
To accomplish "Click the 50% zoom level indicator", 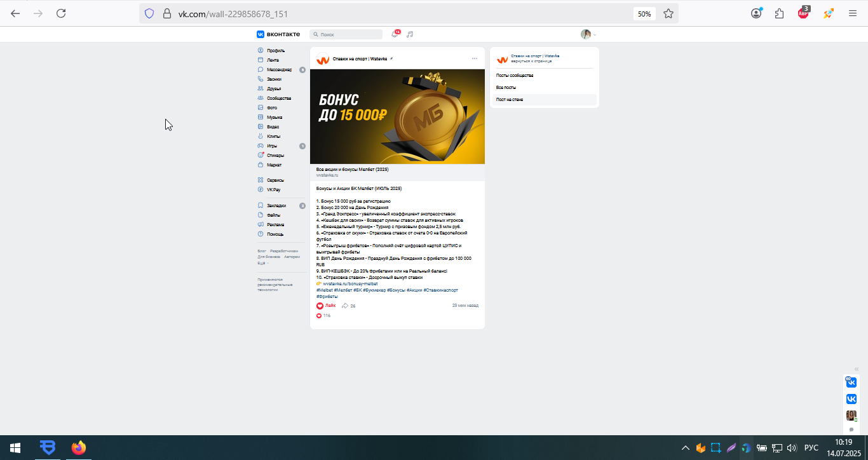I will (x=644, y=13).
